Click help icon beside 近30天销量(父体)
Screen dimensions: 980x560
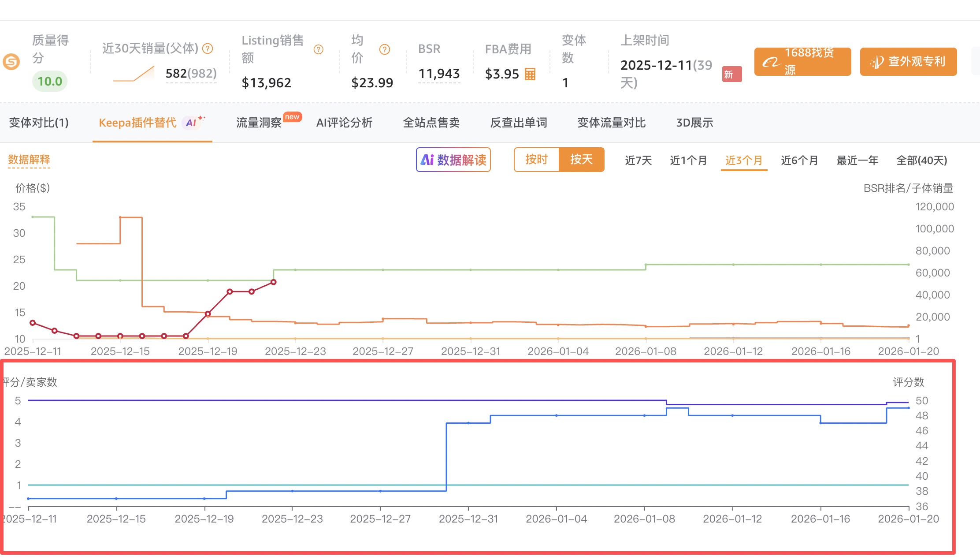coord(208,49)
